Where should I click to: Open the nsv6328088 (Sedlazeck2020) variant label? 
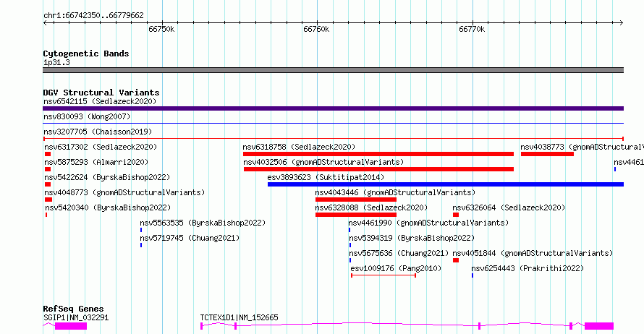tap(371, 207)
